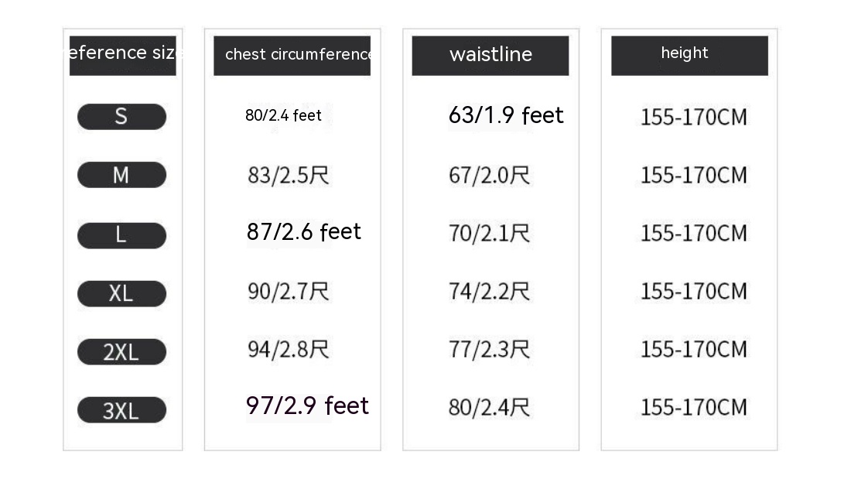
Task: Select the waistline column header
Action: 490,55
